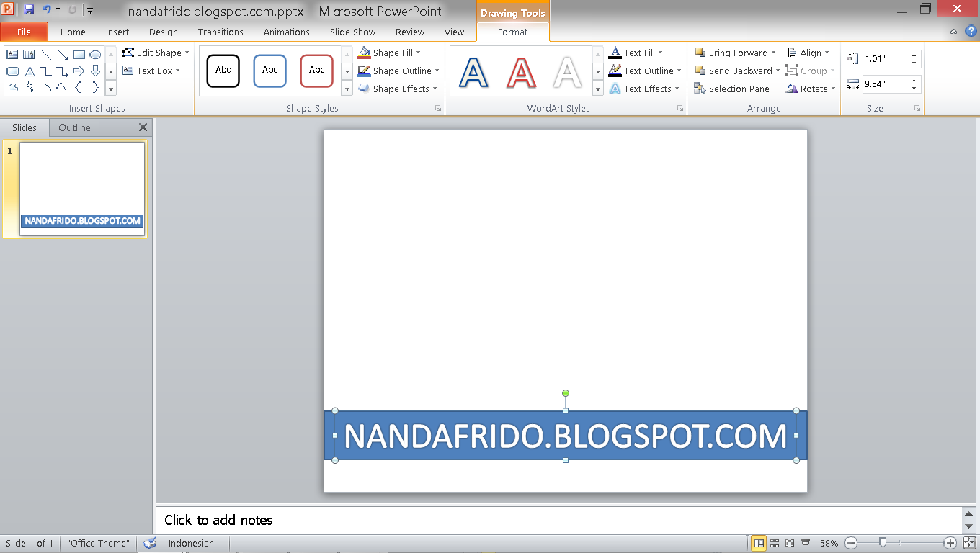
Task: Open the Design tab
Action: tap(164, 32)
